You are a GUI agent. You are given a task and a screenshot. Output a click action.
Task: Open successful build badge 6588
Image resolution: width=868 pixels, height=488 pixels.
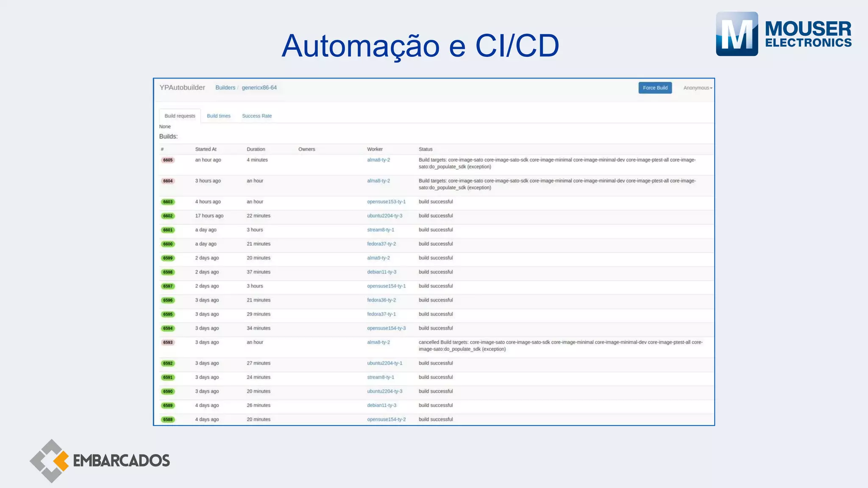click(x=168, y=420)
